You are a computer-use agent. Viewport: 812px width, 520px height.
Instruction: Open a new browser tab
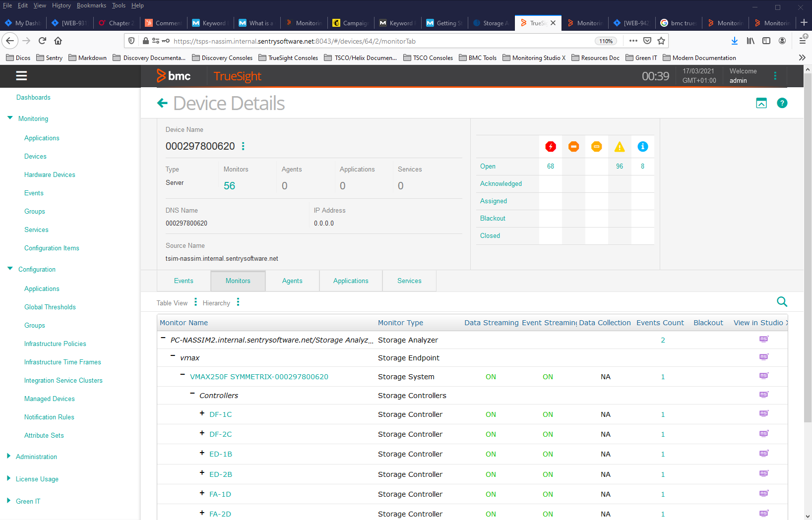coord(804,23)
